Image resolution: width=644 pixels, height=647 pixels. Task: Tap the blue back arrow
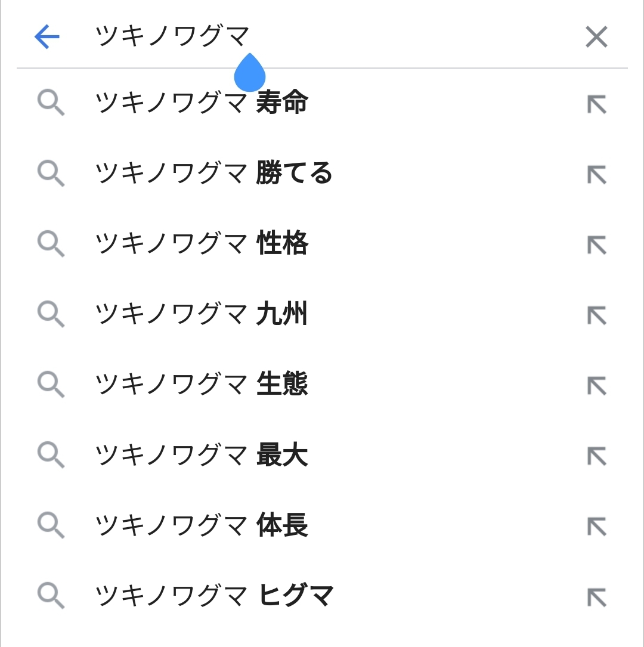pos(47,37)
